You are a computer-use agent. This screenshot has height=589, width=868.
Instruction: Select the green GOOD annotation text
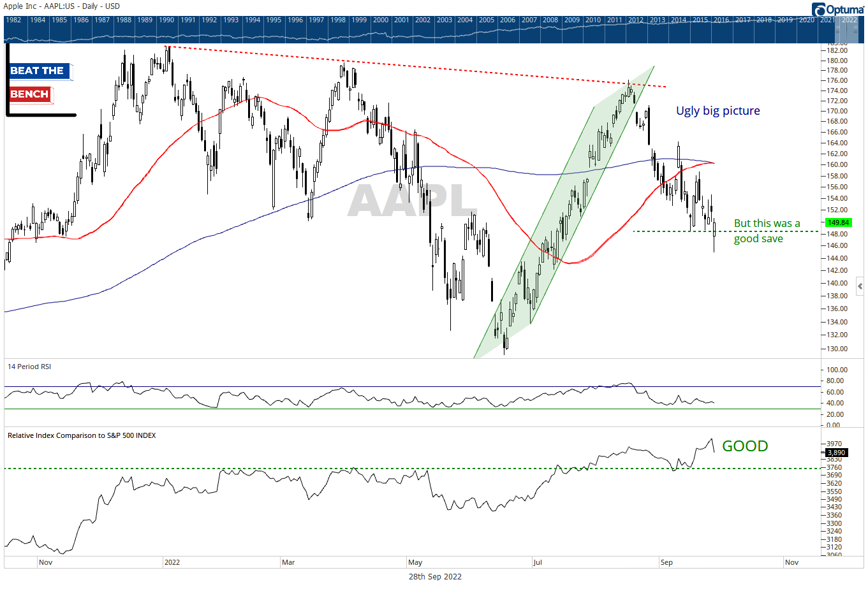click(x=745, y=446)
